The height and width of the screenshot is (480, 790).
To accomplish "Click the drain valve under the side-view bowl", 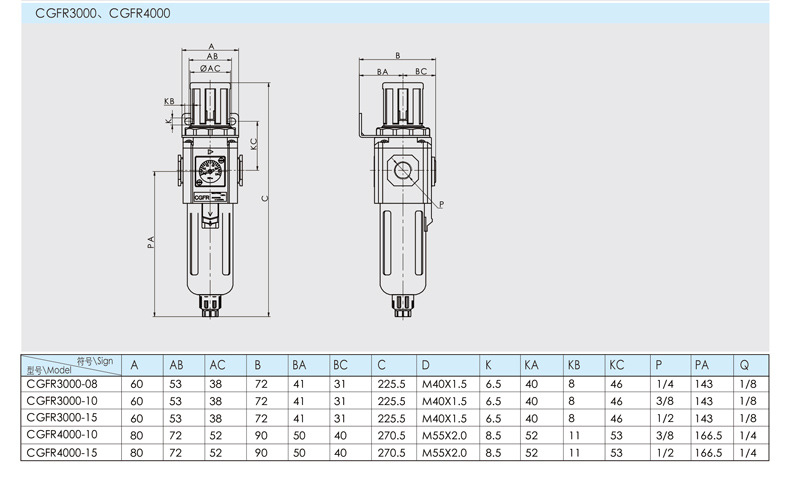I will [403, 303].
